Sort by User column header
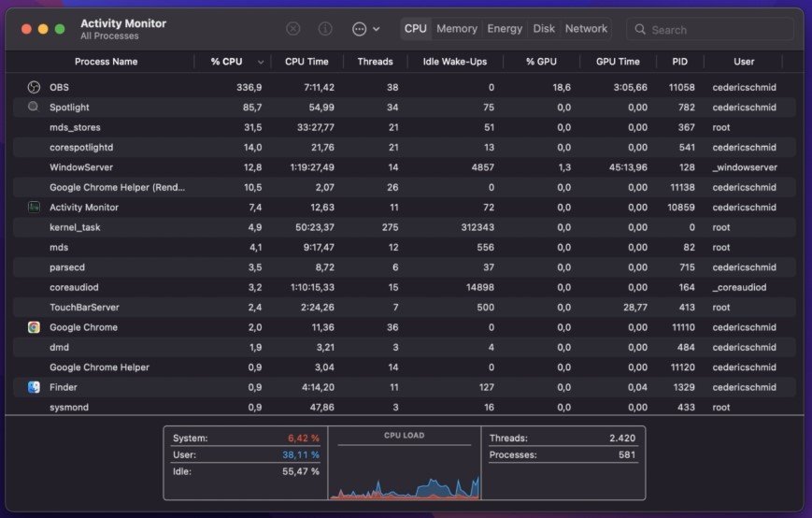The height and width of the screenshot is (518, 812). 744,62
